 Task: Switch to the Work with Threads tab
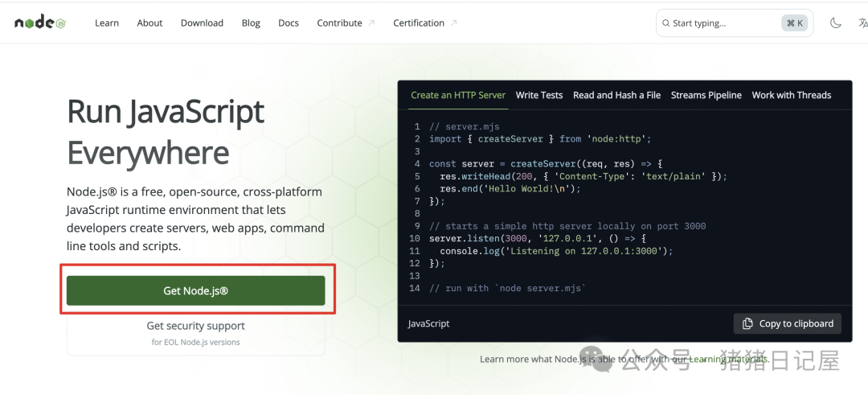pos(791,95)
